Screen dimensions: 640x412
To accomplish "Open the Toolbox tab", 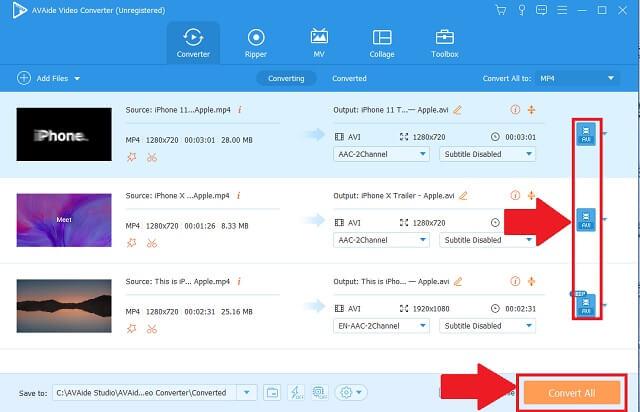I will [x=445, y=43].
